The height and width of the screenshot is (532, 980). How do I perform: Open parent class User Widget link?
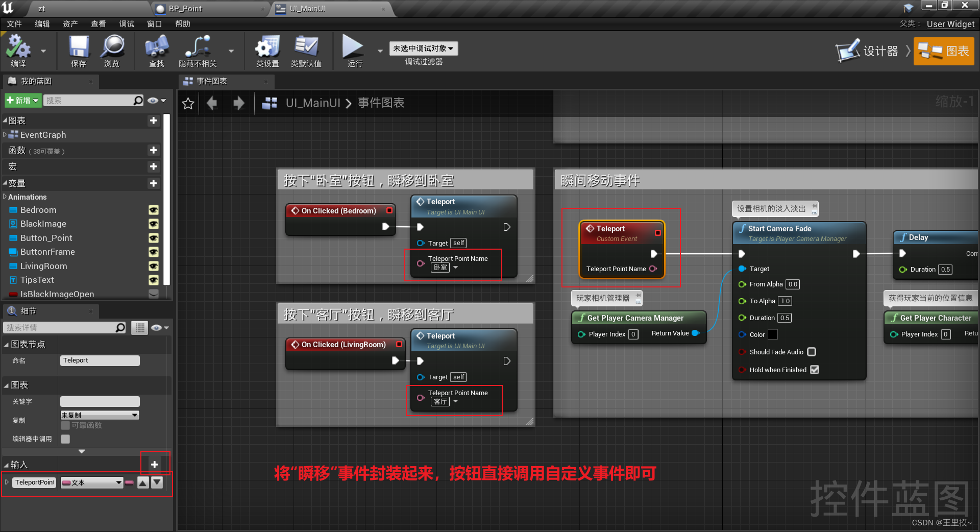tap(950, 24)
